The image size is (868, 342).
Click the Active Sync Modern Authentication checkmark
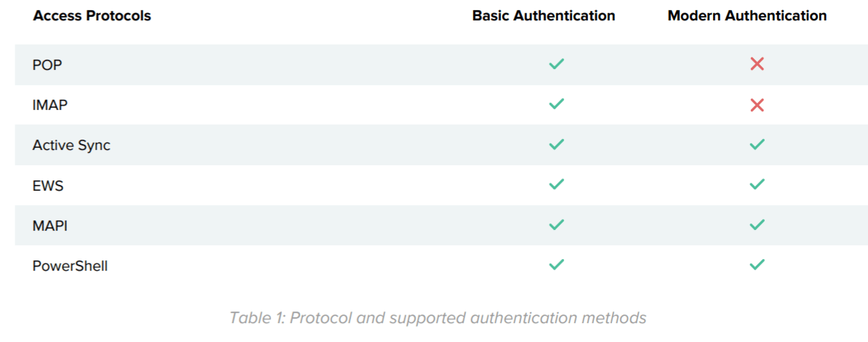[757, 145]
